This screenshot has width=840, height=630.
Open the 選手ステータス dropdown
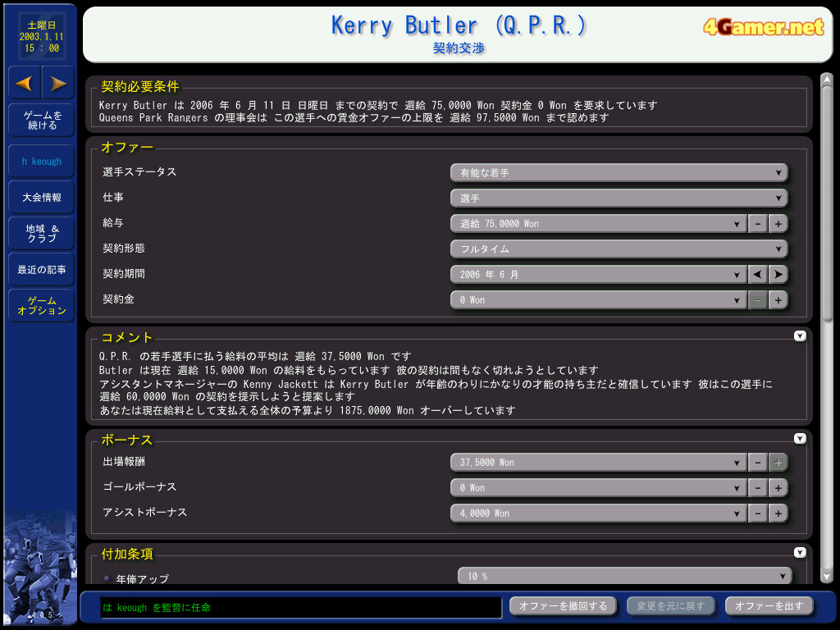pyautogui.click(x=619, y=172)
